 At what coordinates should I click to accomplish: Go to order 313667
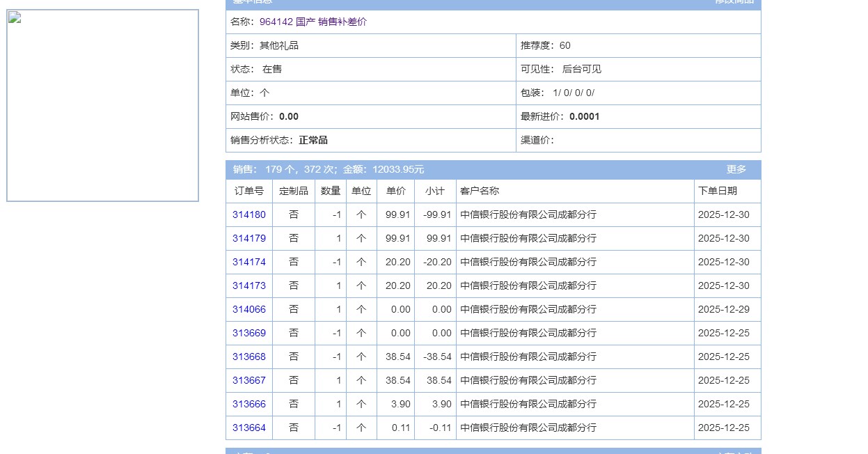[248, 380]
